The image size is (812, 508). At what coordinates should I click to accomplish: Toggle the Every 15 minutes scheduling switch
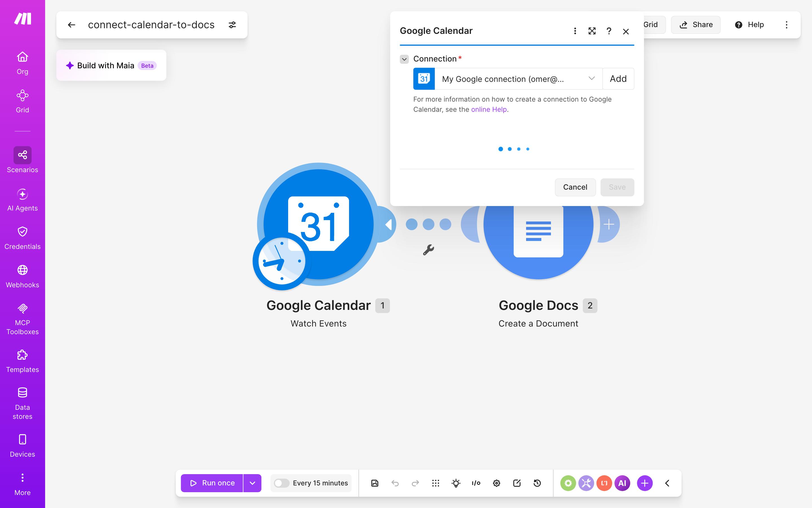pyautogui.click(x=281, y=483)
